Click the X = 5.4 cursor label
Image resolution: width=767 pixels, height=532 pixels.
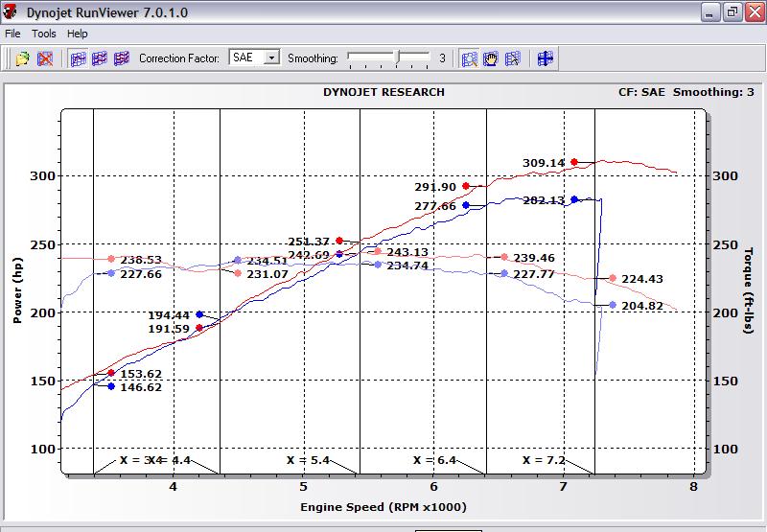click(308, 460)
